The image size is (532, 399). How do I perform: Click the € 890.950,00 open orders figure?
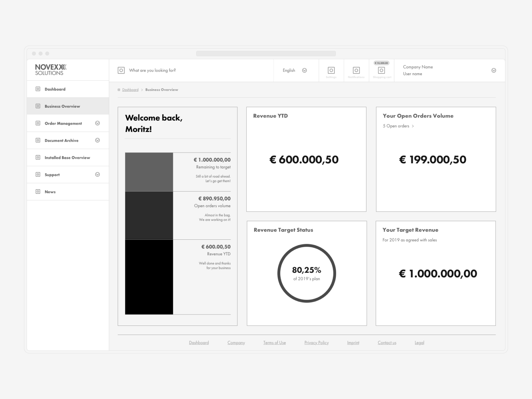(x=214, y=199)
